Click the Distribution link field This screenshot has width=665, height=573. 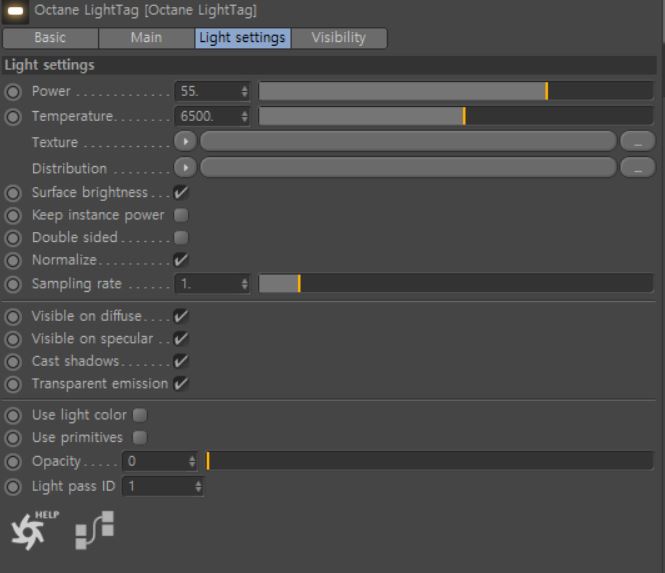408,168
